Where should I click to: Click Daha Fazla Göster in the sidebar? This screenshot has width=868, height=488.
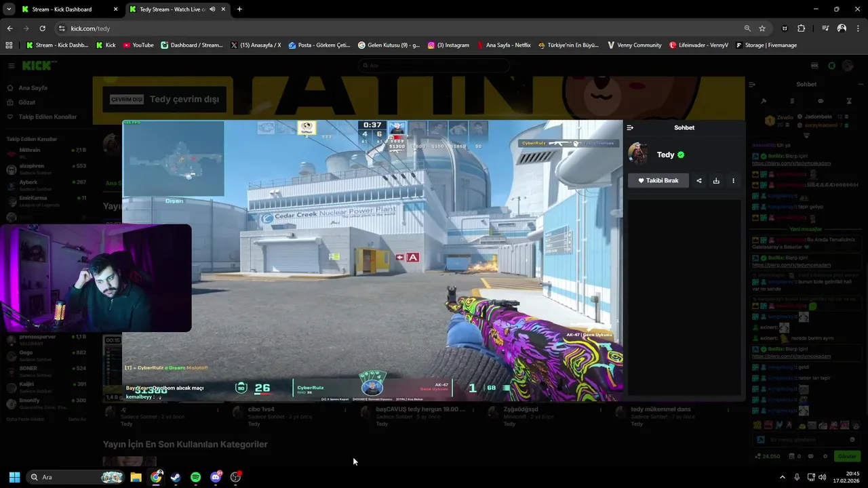[x=25, y=419]
